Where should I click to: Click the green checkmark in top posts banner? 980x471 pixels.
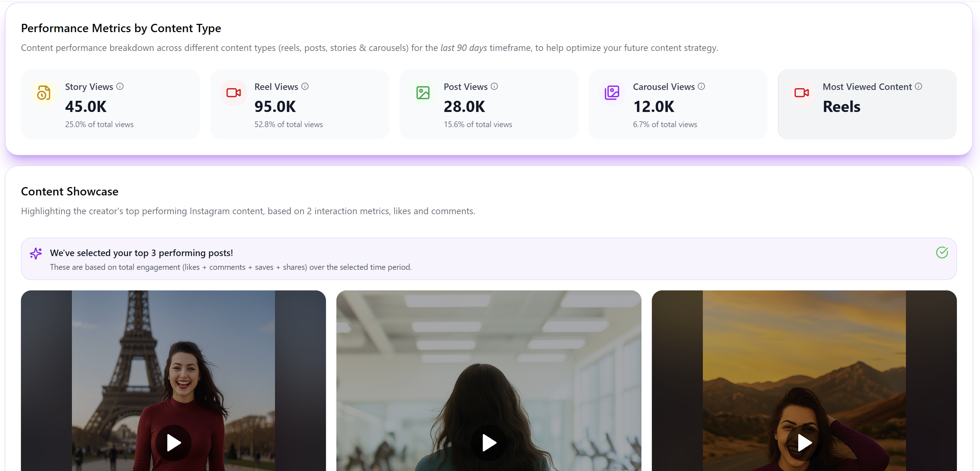[x=942, y=252]
